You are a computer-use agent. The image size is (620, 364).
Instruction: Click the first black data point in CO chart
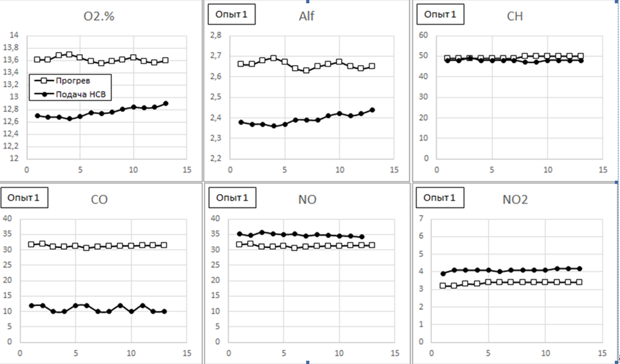pyautogui.click(x=31, y=305)
